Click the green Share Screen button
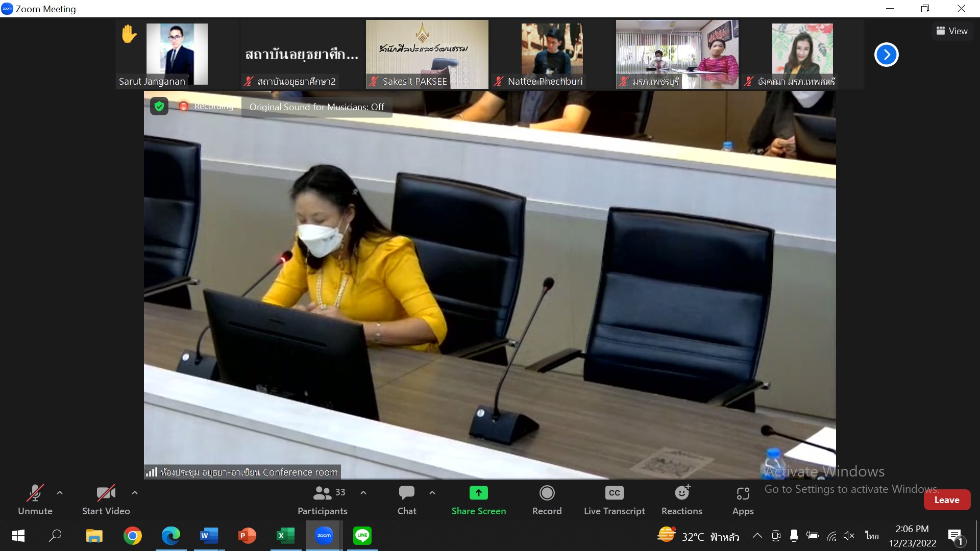980x551 pixels. click(x=479, y=500)
